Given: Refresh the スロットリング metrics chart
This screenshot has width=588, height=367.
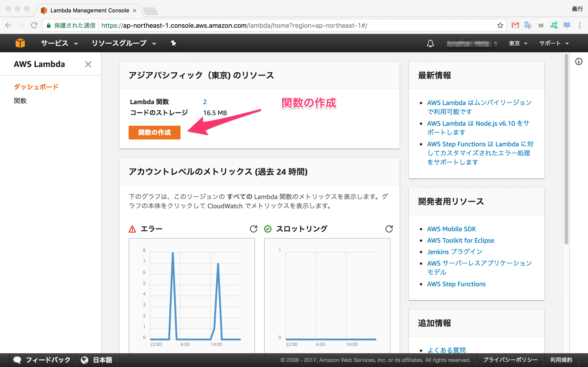Looking at the screenshot, I should pyautogui.click(x=389, y=229).
